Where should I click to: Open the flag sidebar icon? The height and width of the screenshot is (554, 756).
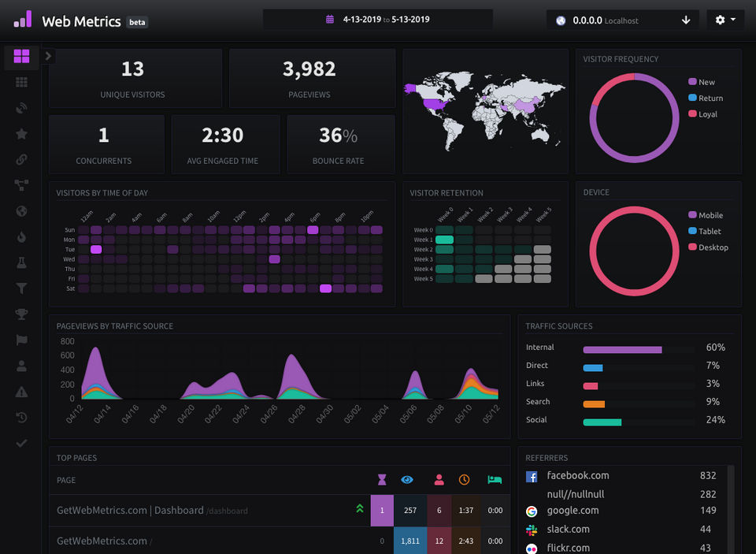(21, 340)
